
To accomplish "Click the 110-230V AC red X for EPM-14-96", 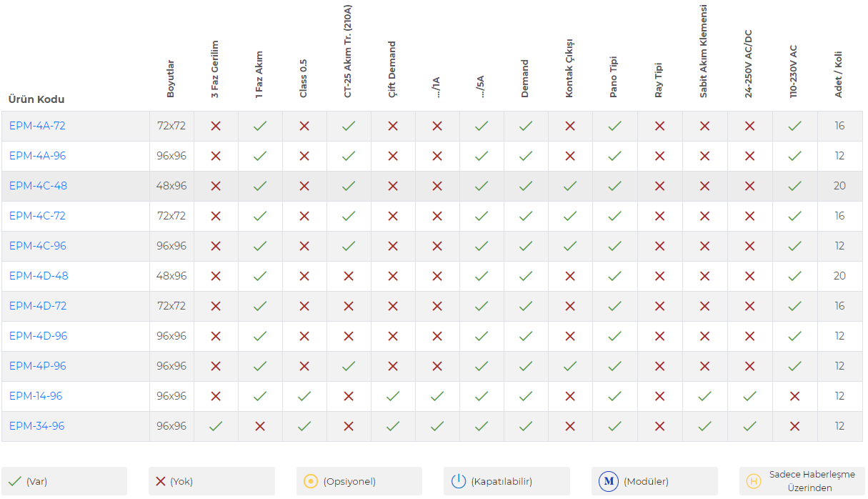I will [x=794, y=396].
